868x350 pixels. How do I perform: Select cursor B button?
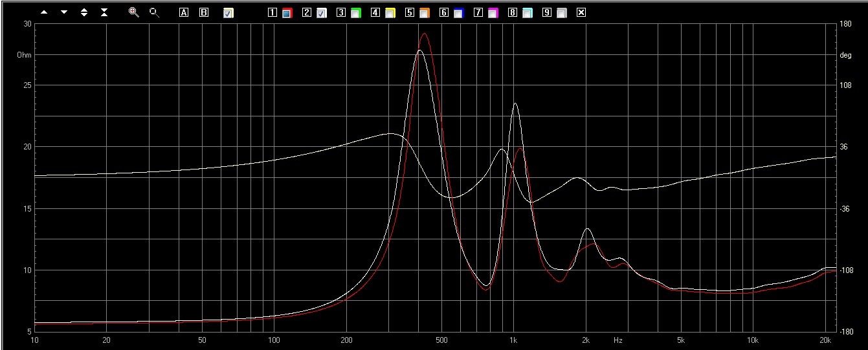coord(204,12)
